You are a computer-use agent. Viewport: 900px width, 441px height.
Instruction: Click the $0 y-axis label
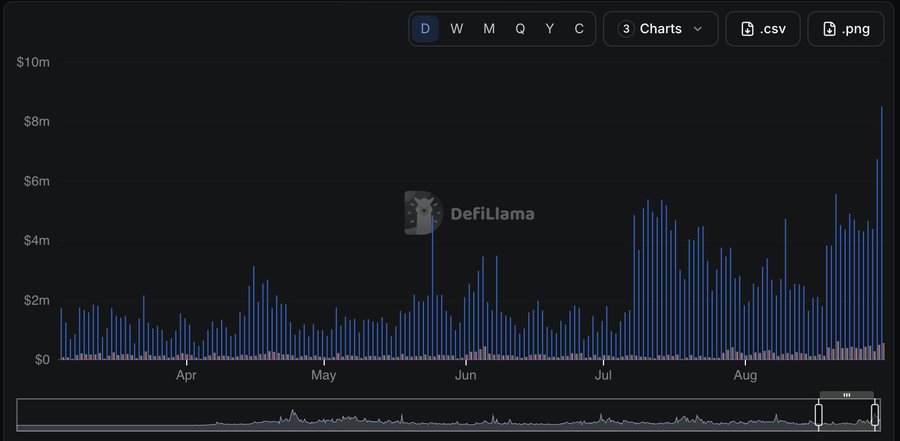43,360
